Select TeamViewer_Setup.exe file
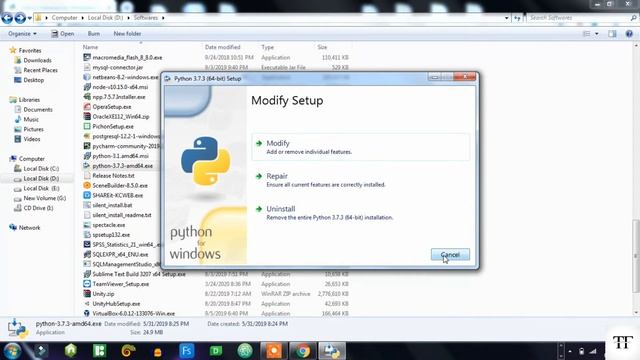Screen dimensions: 640x360 [x=121, y=284]
